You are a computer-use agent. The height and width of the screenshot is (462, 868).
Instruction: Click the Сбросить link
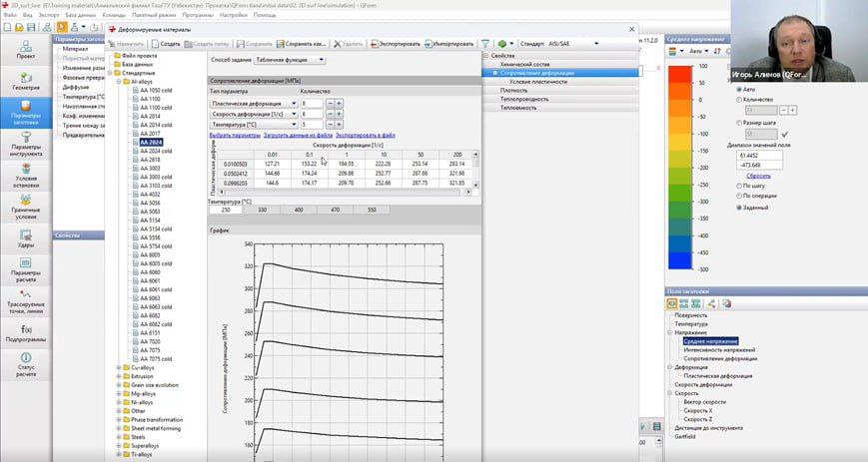(x=758, y=175)
